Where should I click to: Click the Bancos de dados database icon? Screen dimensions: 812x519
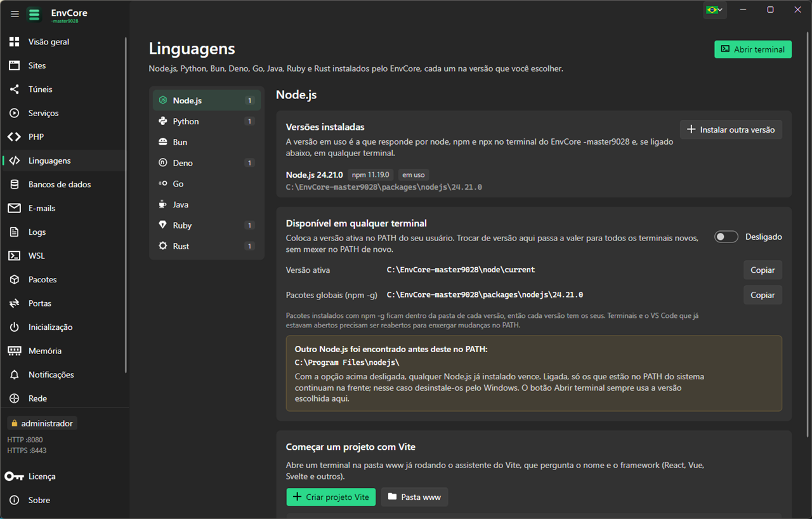(14, 185)
